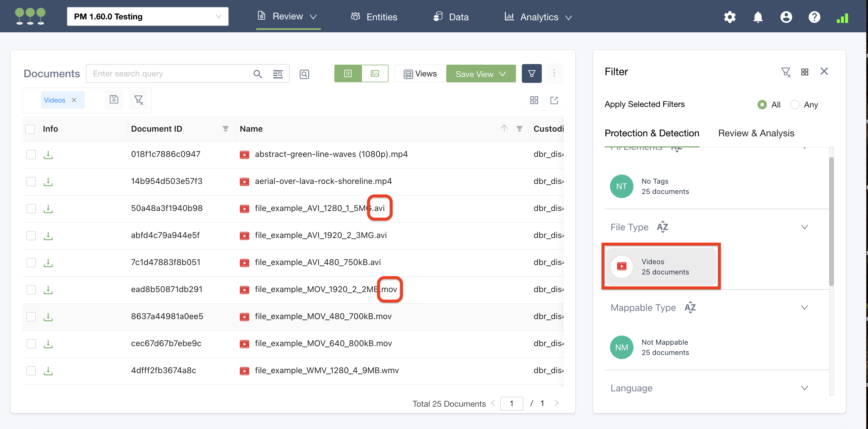
Task: Toggle the filter funnel button in Documents toolbar
Action: 531,73
